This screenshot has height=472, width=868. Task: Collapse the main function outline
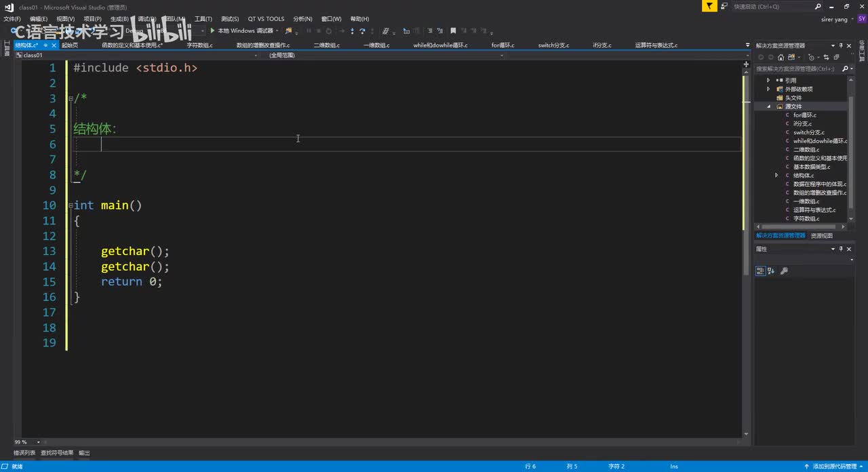71,205
